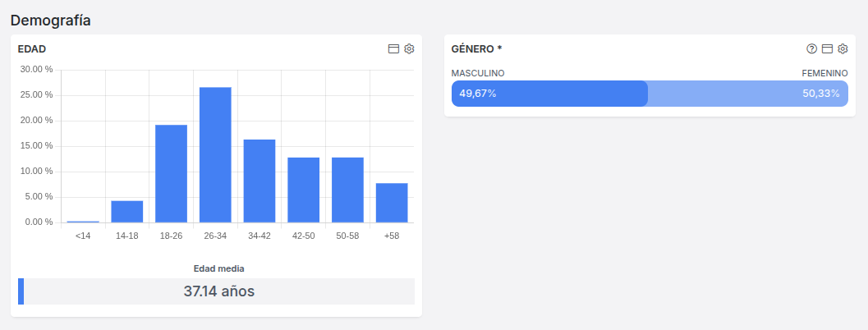Click the 18-26 age bar

click(x=171, y=173)
